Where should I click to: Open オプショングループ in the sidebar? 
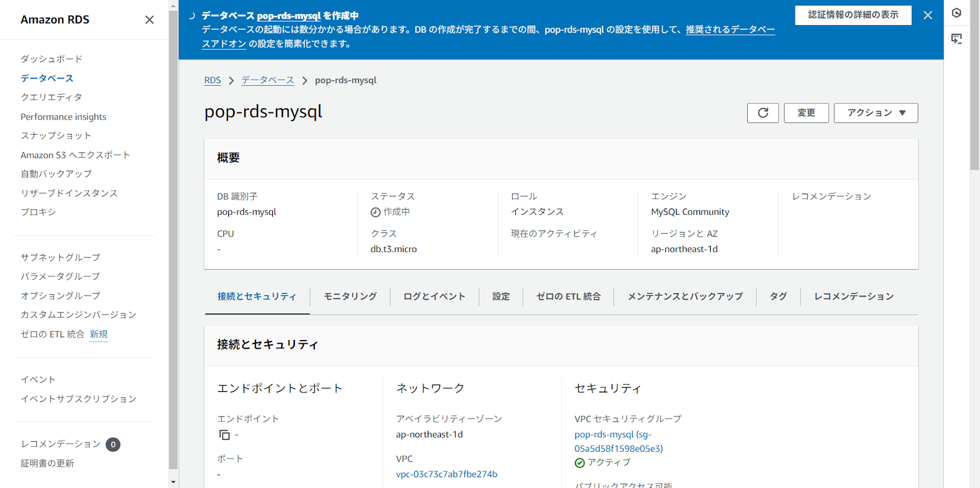pos(60,295)
